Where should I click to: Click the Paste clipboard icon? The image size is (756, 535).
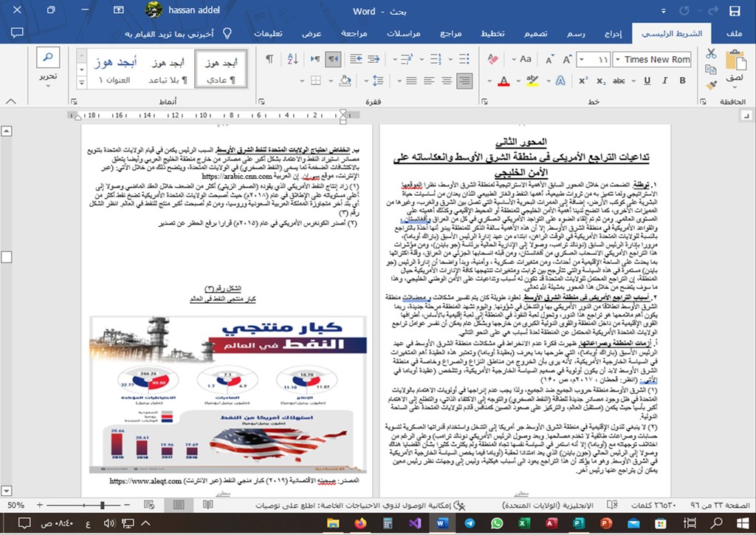(736, 61)
